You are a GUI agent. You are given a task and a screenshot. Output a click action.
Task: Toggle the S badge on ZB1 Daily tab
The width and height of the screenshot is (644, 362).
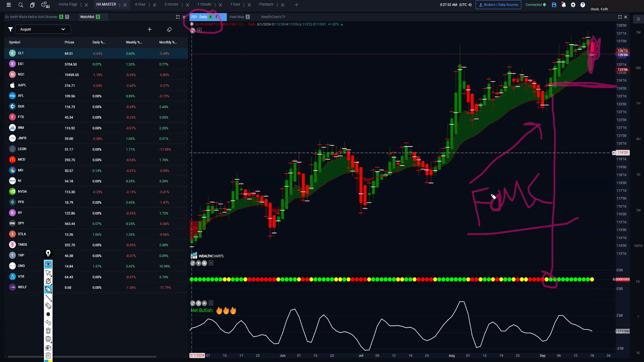[211, 17]
